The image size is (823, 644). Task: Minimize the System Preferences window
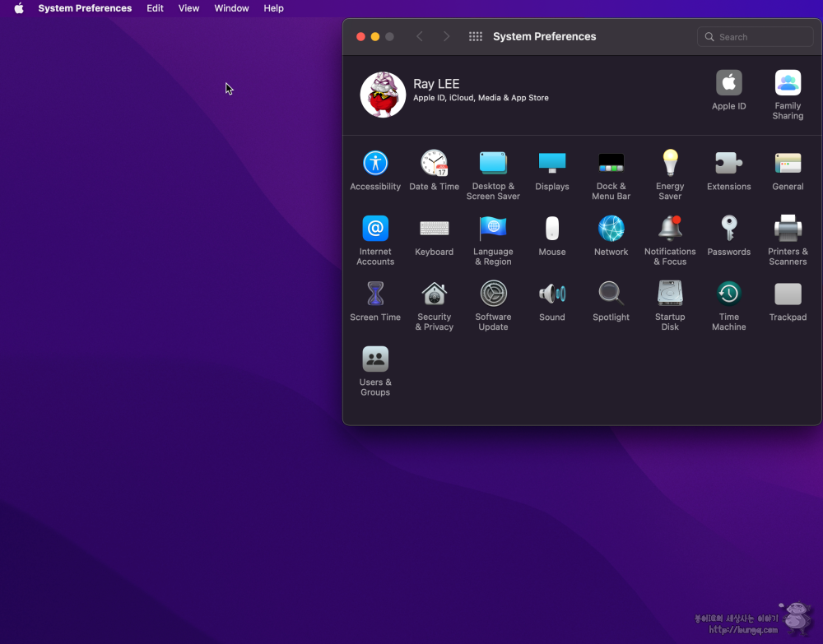tap(375, 37)
